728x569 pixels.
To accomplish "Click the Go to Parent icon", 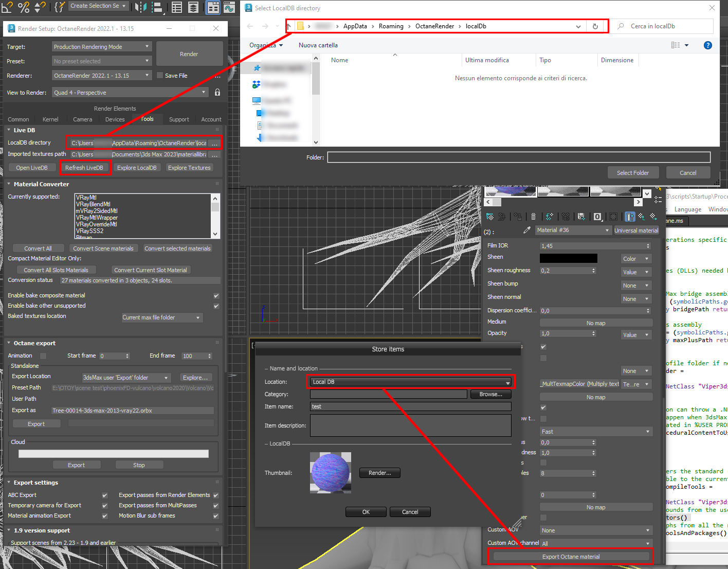I will 642,217.
